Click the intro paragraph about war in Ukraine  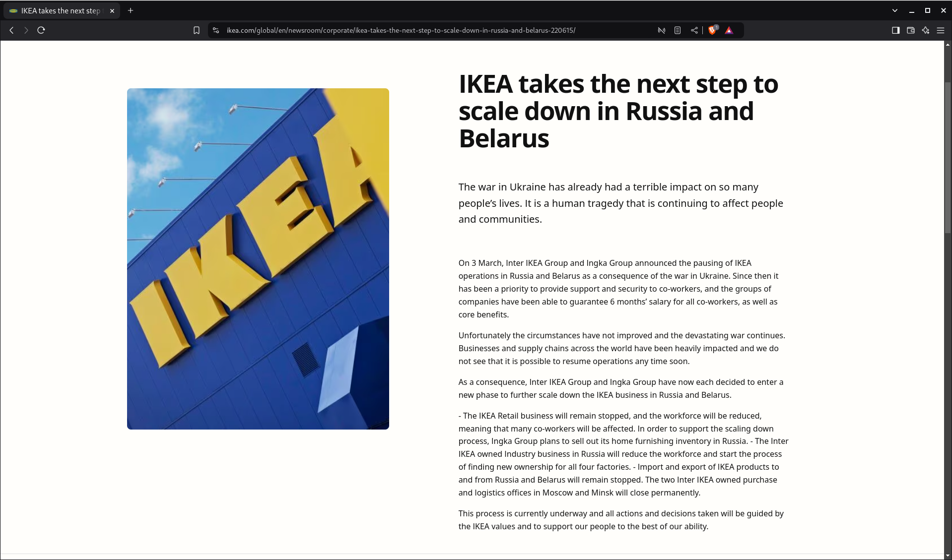point(621,203)
